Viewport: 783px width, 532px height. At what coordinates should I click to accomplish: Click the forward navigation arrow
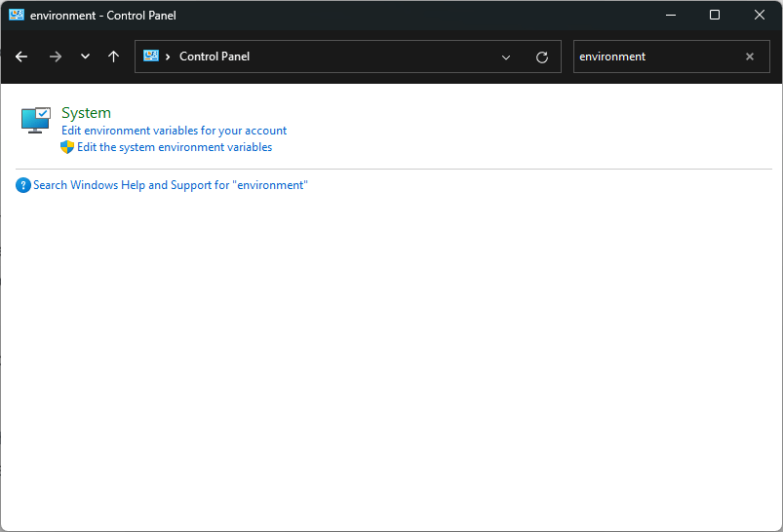[56, 57]
